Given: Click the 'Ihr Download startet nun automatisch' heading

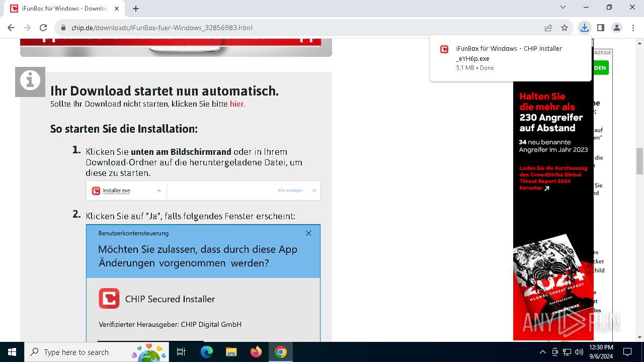Looking at the screenshot, I should (165, 91).
